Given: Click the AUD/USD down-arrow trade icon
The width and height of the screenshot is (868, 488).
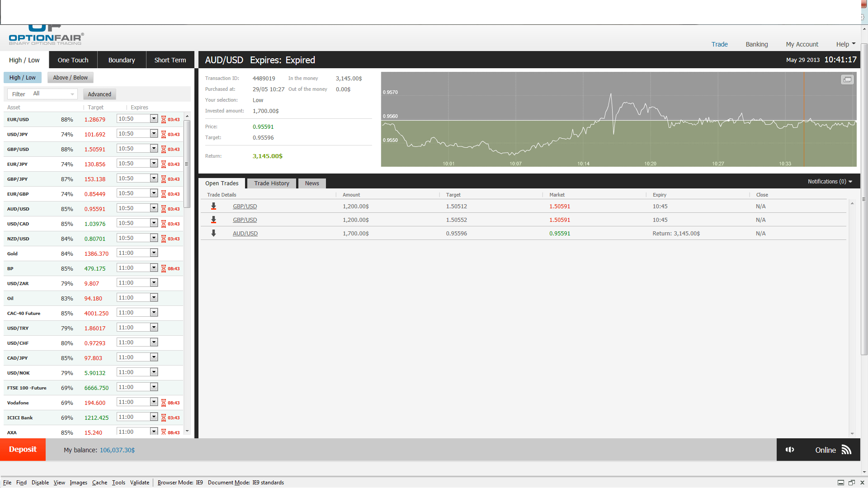Looking at the screenshot, I should coord(214,233).
